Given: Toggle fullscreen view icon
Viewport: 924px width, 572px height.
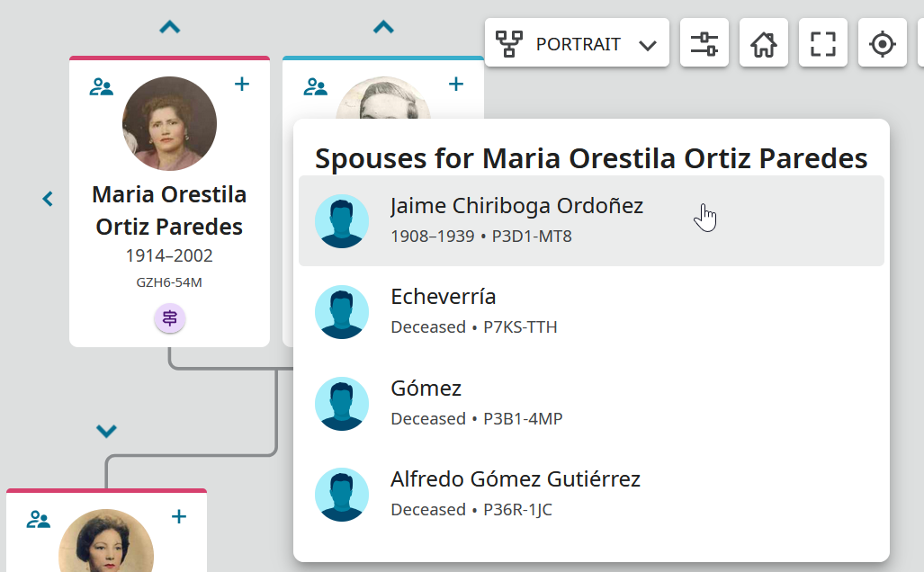Looking at the screenshot, I should 823,43.
